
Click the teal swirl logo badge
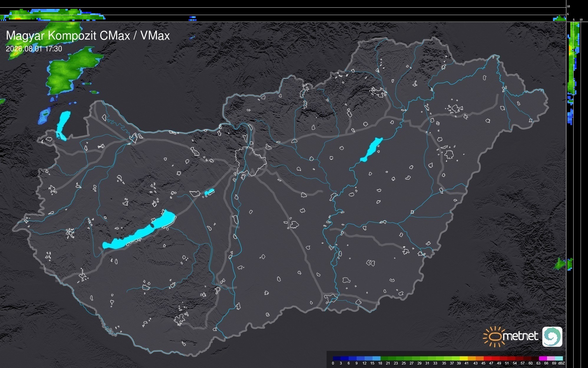point(552,337)
